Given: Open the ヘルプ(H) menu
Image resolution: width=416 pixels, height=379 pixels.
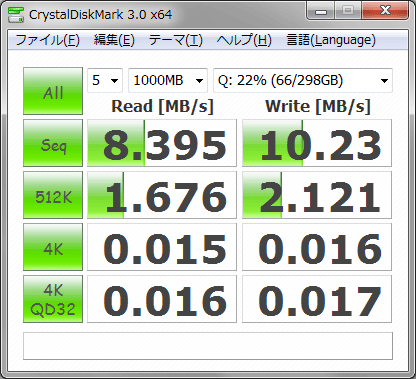Looking at the screenshot, I should coord(244,40).
